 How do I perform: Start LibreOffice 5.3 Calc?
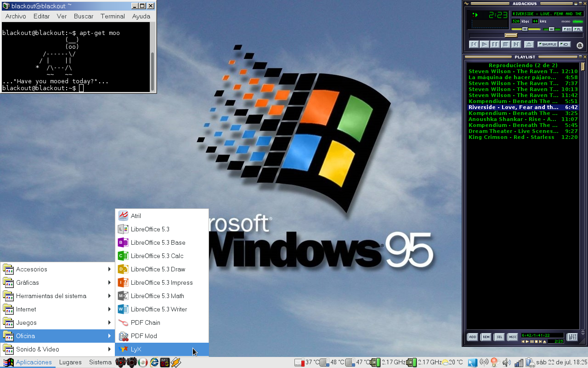162,256
